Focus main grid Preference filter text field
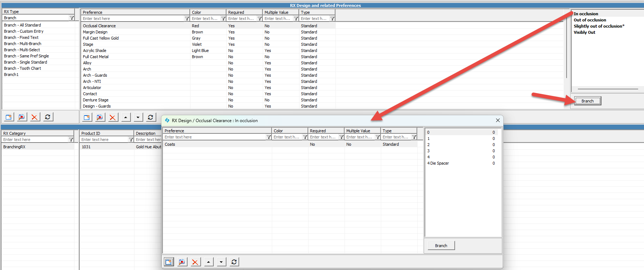 coord(133,19)
